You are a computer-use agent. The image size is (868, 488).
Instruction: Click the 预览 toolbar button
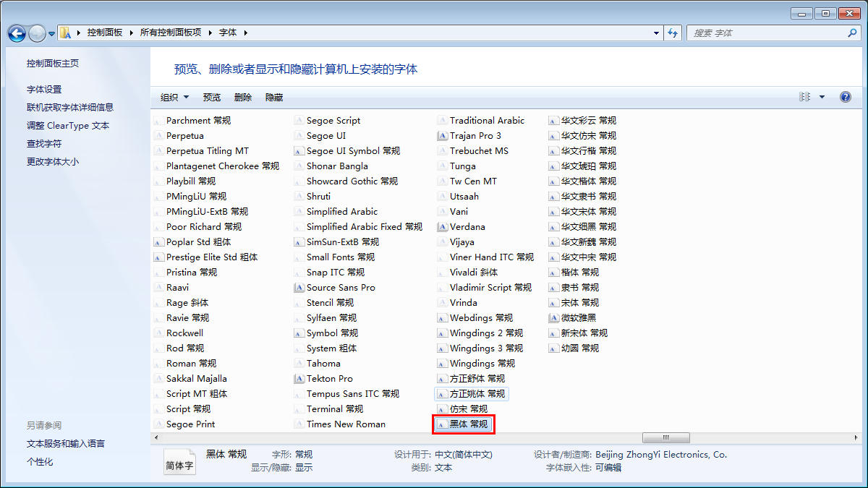click(212, 97)
